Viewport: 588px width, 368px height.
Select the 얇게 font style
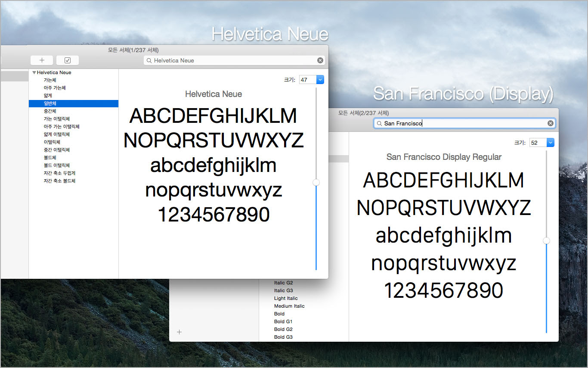point(48,96)
